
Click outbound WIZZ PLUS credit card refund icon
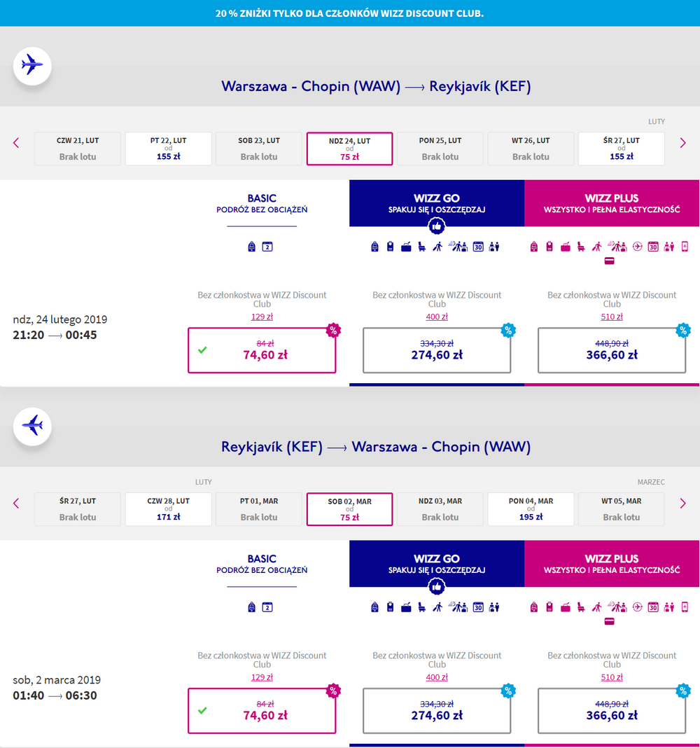click(x=610, y=261)
